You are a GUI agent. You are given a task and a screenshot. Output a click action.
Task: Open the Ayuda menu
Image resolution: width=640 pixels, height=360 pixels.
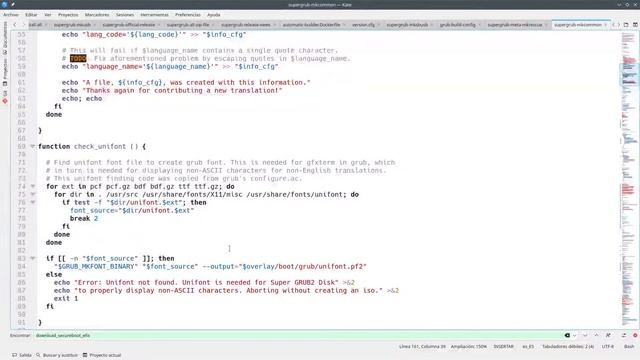point(213,15)
